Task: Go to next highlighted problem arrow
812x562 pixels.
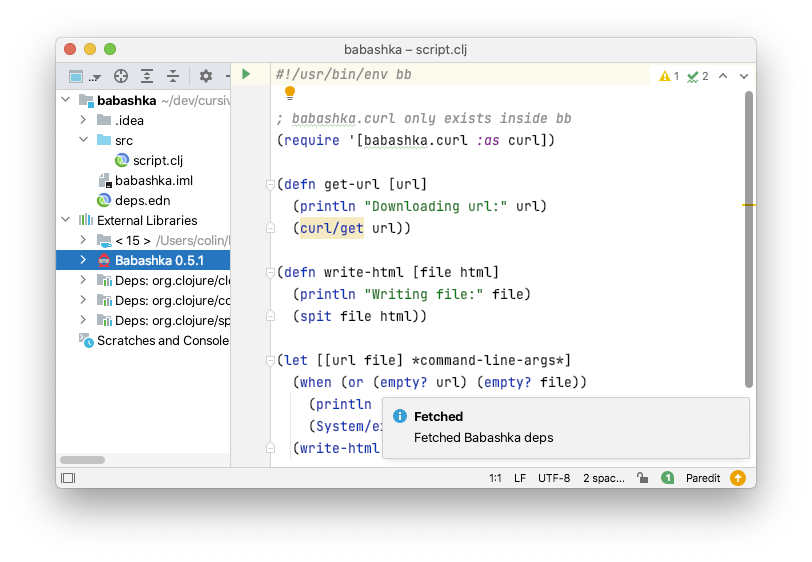Action: [744, 76]
